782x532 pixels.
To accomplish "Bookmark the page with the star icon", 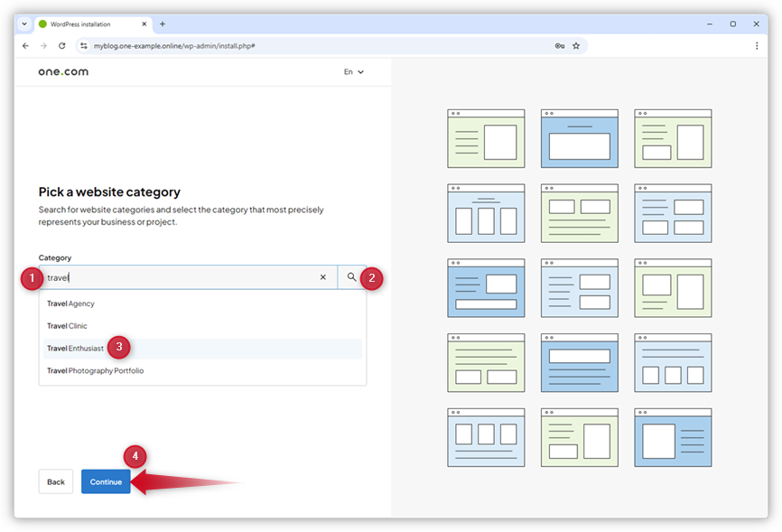I will click(576, 45).
